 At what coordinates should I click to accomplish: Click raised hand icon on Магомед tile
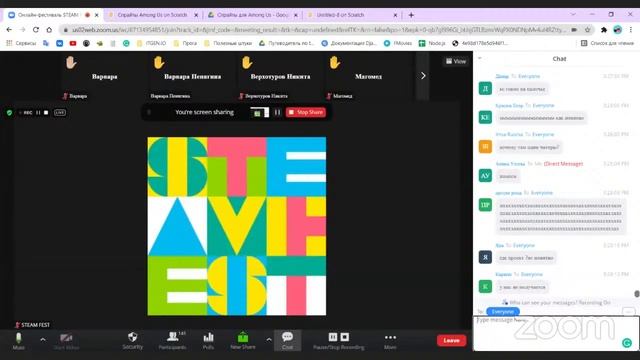click(x=335, y=63)
